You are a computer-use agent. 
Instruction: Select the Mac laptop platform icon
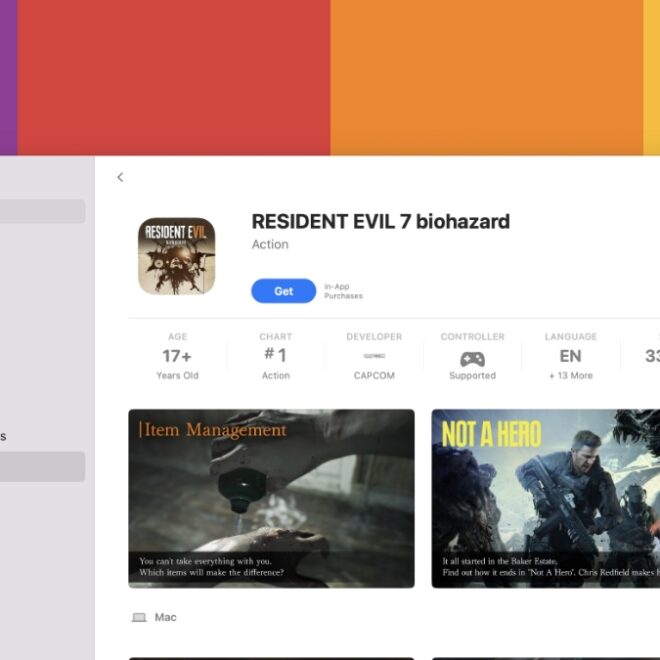[x=139, y=617]
